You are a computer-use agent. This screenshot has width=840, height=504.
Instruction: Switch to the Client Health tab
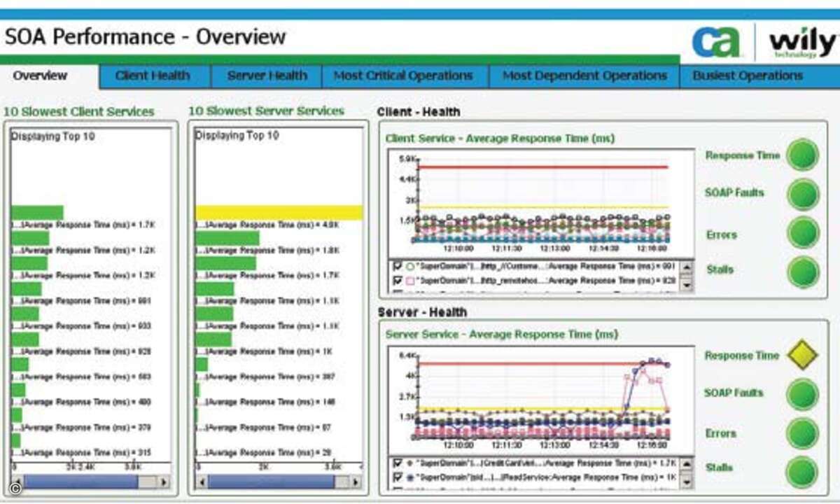[x=153, y=76]
